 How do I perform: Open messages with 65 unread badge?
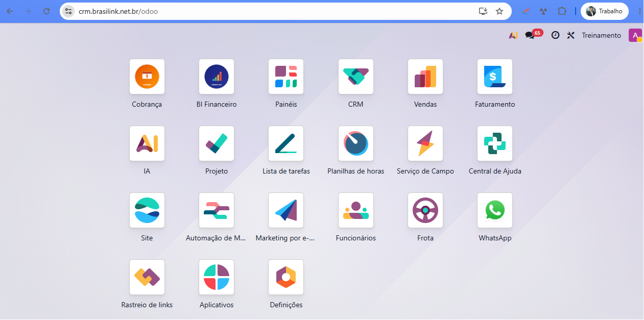533,35
